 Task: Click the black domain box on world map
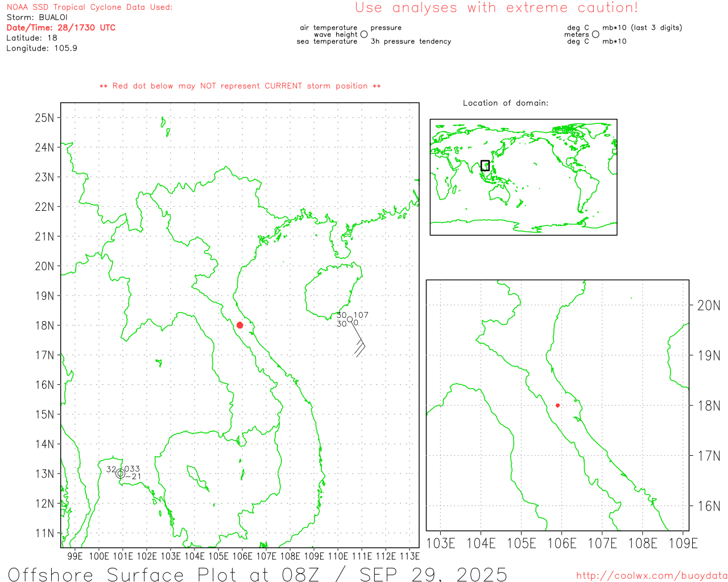coord(485,165)
